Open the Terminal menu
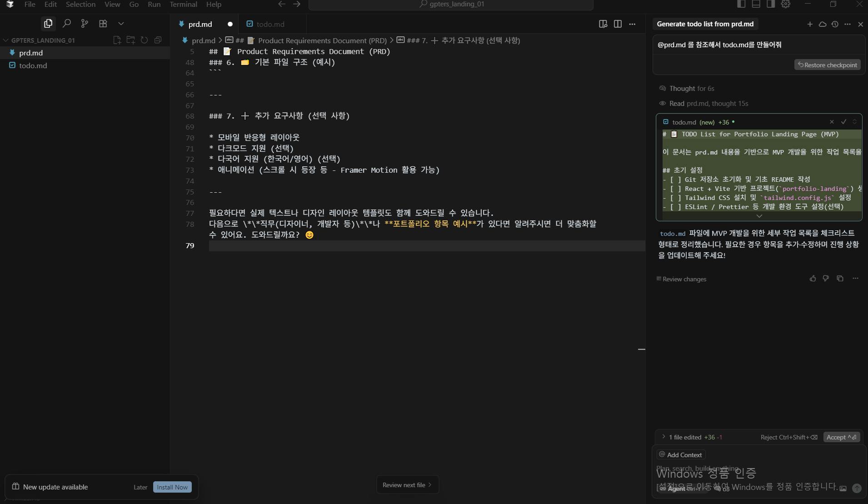Viewport: 868px width, 504px height. click(x=183, y=4)
